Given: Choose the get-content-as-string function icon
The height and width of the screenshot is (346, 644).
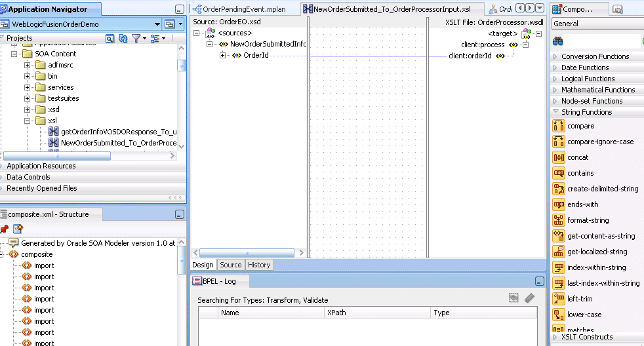Looking at the screenshot, I should coord(558,236).
